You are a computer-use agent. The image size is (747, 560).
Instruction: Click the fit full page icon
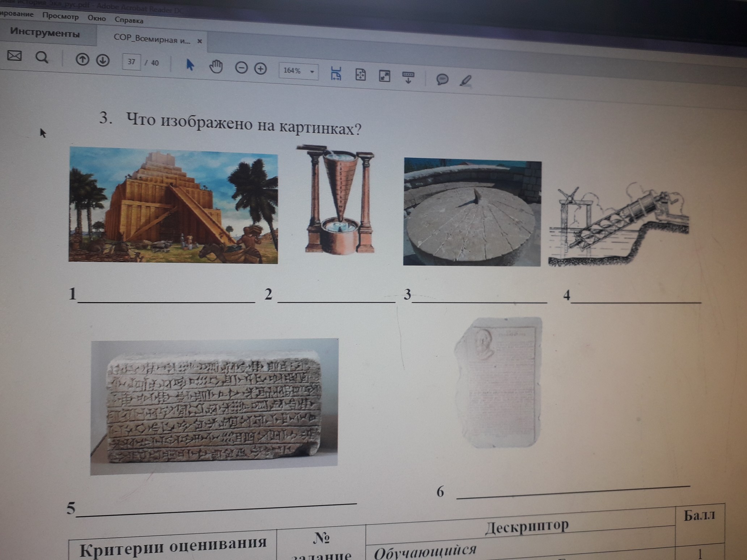click(360, 75)
